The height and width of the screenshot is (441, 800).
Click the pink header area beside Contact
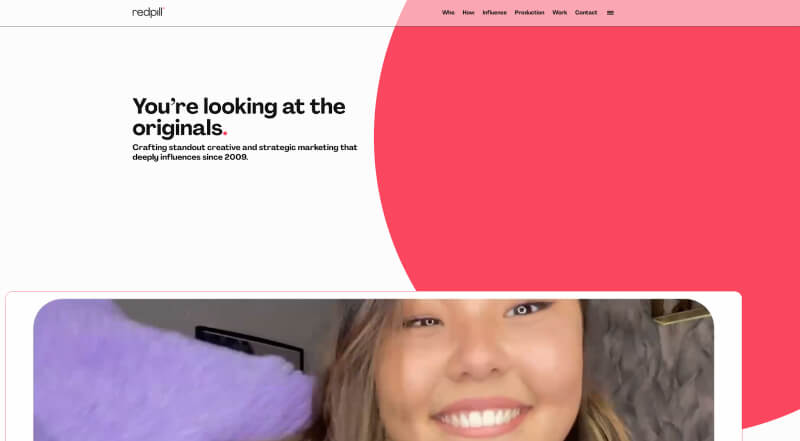[x=704, y=13]
